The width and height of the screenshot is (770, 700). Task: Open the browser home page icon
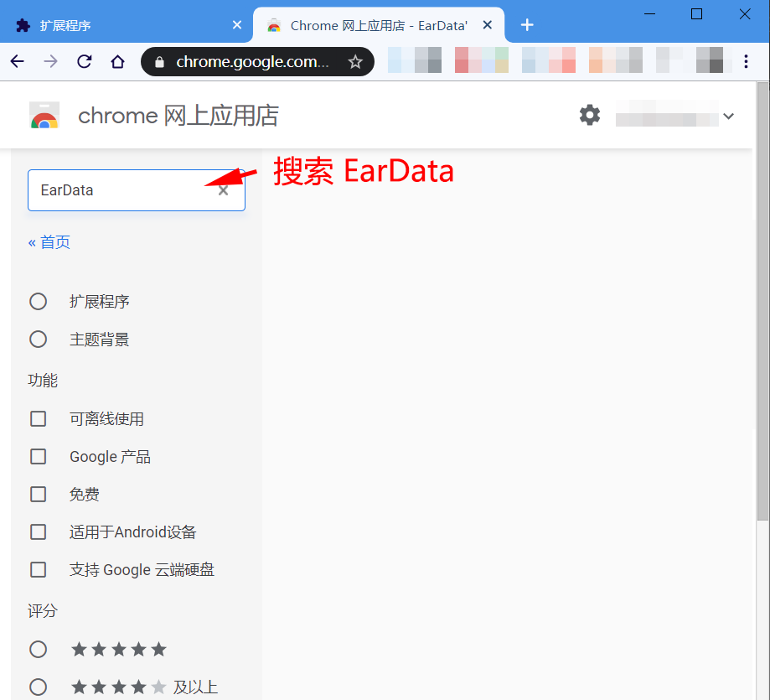[x=118, y=61]
